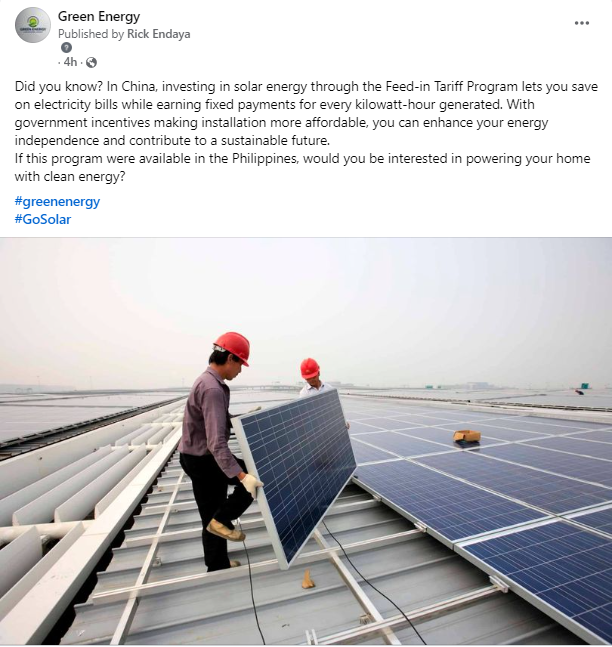Viewport: 612px width, 647px height.
Task: Click the globe public audience icon
Action: coord(91,62)
